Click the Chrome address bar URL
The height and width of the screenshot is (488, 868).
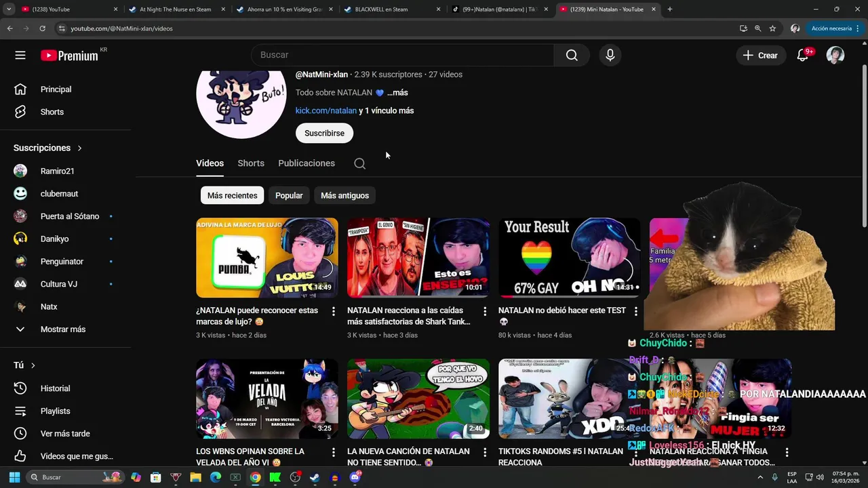pos(121,28)
